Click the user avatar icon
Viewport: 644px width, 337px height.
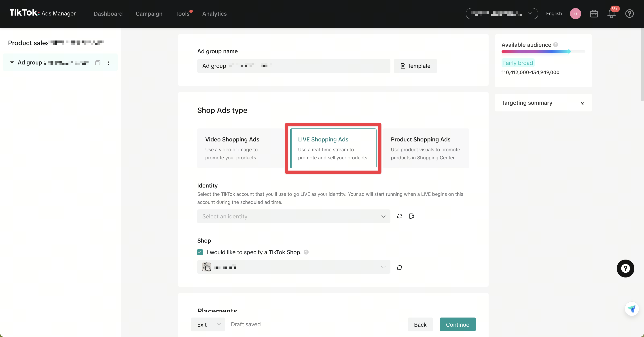[575, 14]
